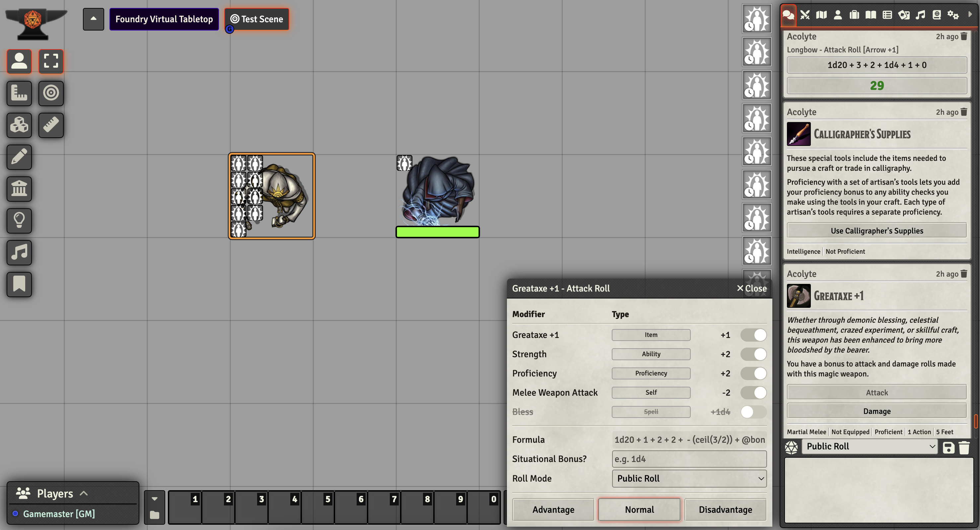Turn off the Melee Weapon Attack modifier
The image size is (980, 530).
coord(753,392)
